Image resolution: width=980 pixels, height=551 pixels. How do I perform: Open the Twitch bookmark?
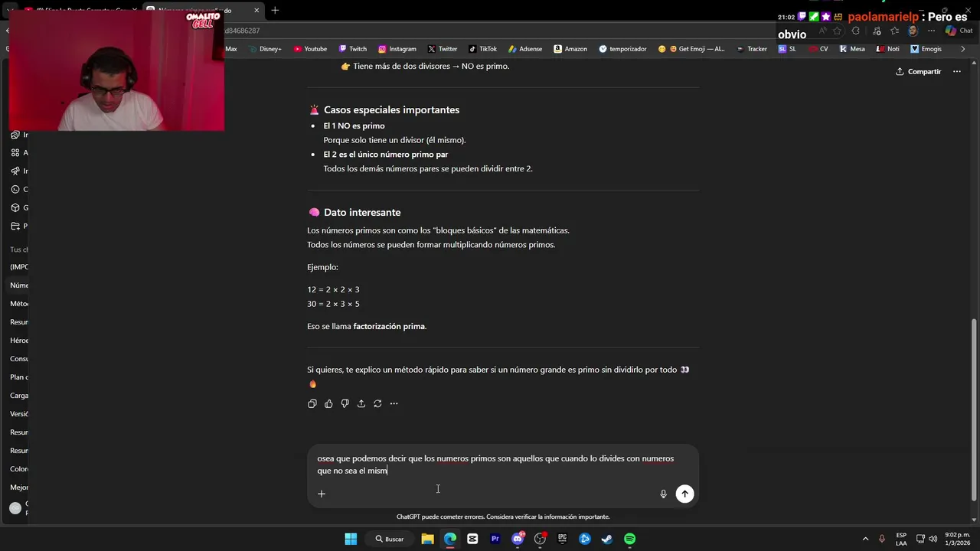coord(352,49)
